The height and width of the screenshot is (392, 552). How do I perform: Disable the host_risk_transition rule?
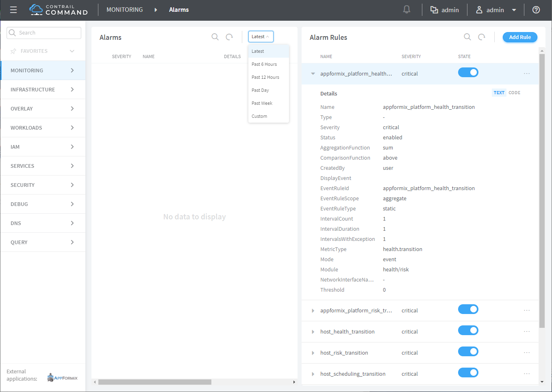click(x=468, y=351)
